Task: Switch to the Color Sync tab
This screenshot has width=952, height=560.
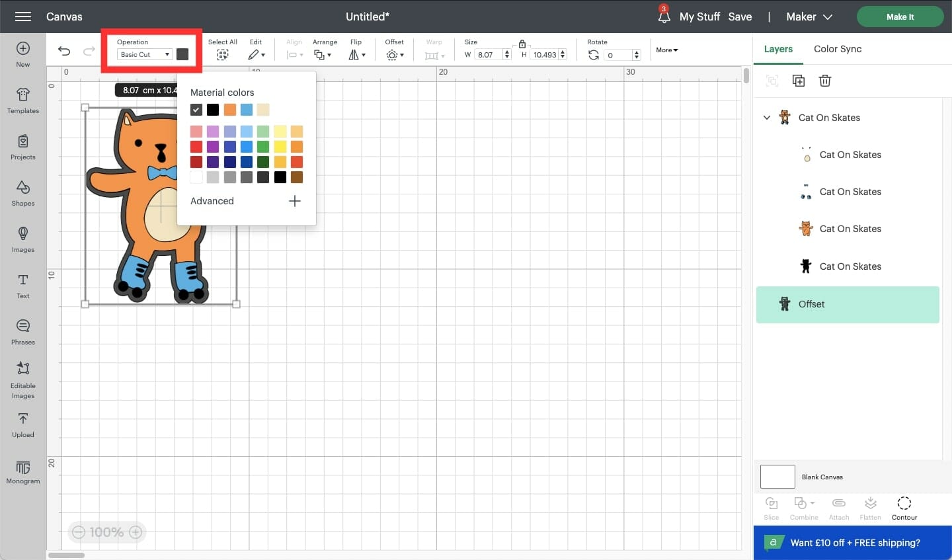Action: (x=837, y=49)
